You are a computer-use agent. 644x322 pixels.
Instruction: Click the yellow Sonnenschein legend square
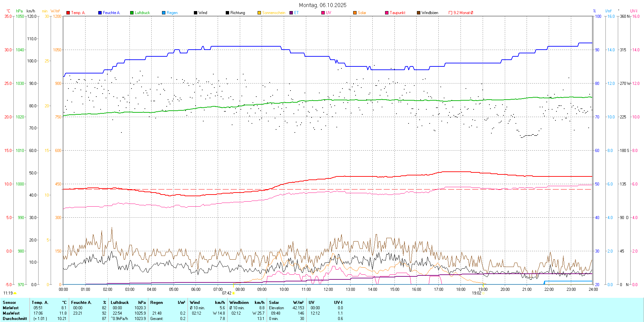point(259,13)
